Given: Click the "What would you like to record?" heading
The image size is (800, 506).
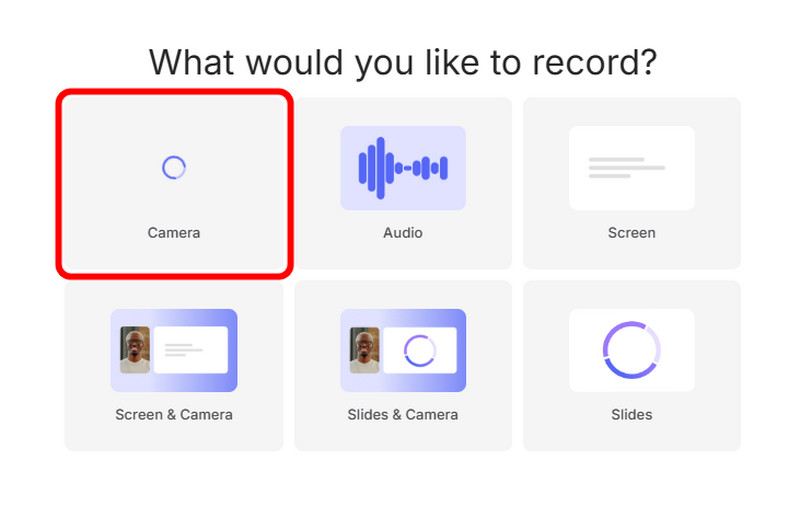Looking at the screenshot, I should point(403,62).
